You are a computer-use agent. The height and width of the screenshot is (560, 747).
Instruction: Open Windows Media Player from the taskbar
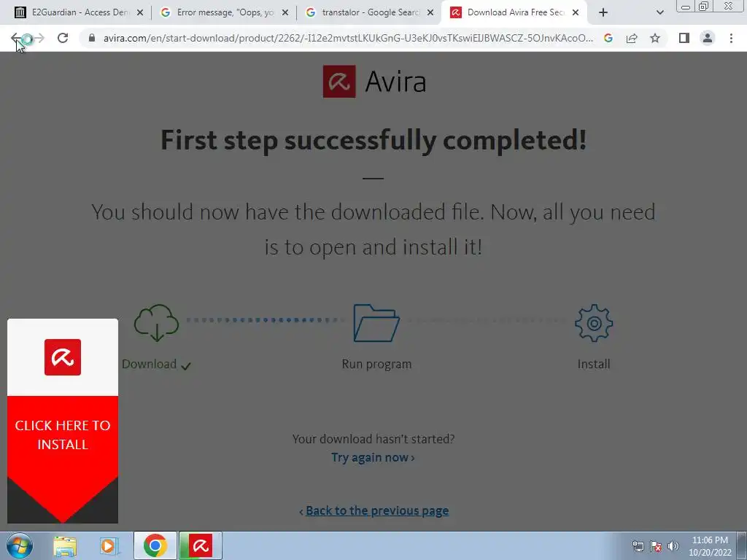109,545
